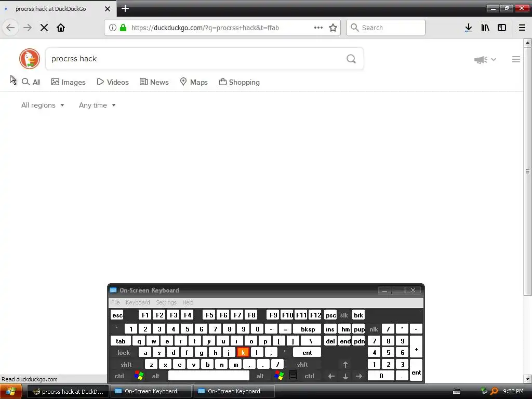The height and width of the screenshot is (399, 532).
Task: Click the highlighted k key
Action: [243, 353]
